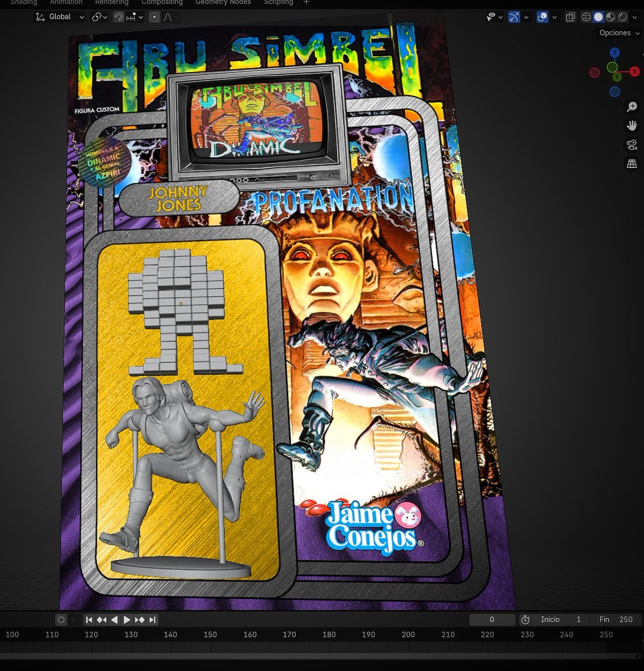This screenshot has width=644, height=671.
Task: Open the Shading workspace tab
Action: [x=24, y=2]
